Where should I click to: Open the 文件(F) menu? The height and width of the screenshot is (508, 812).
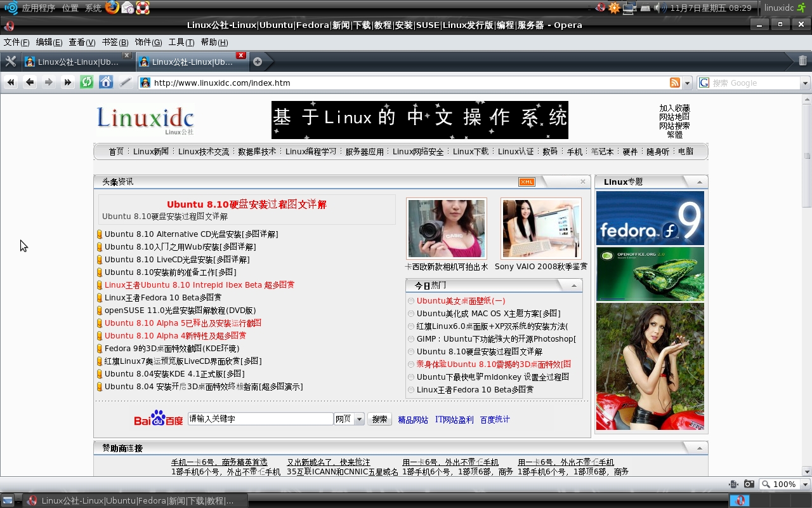point(16,43)
